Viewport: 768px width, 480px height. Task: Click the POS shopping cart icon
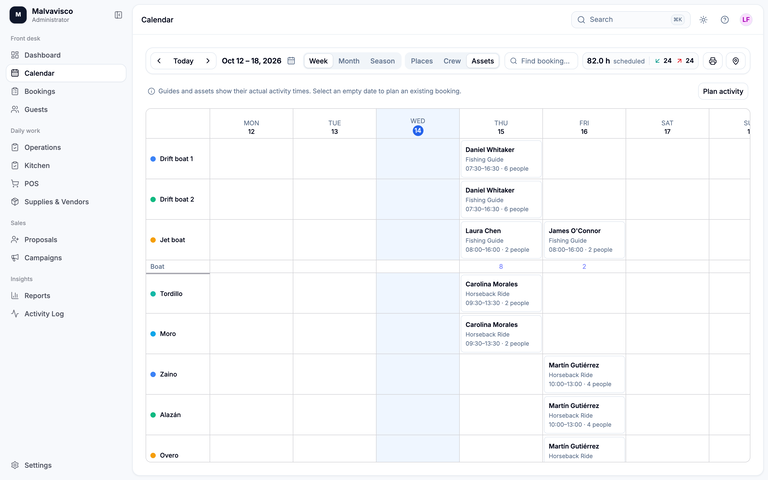pos(15,183)
